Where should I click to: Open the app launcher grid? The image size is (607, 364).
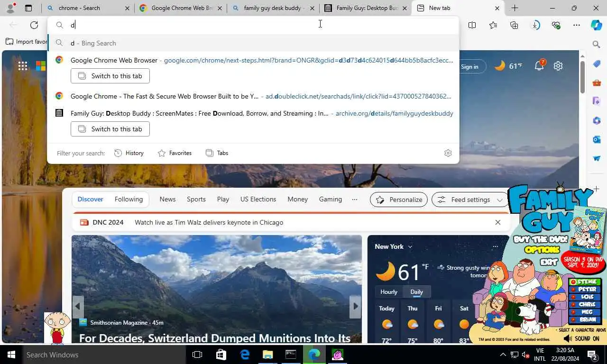pyautogui.click(x=23, y=66)
